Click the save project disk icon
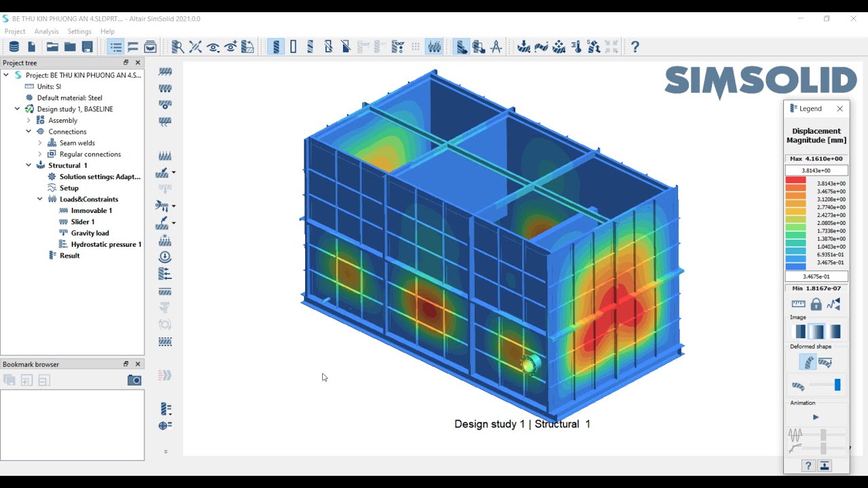Screen dimensions: 868x488 tap(87, 47)
